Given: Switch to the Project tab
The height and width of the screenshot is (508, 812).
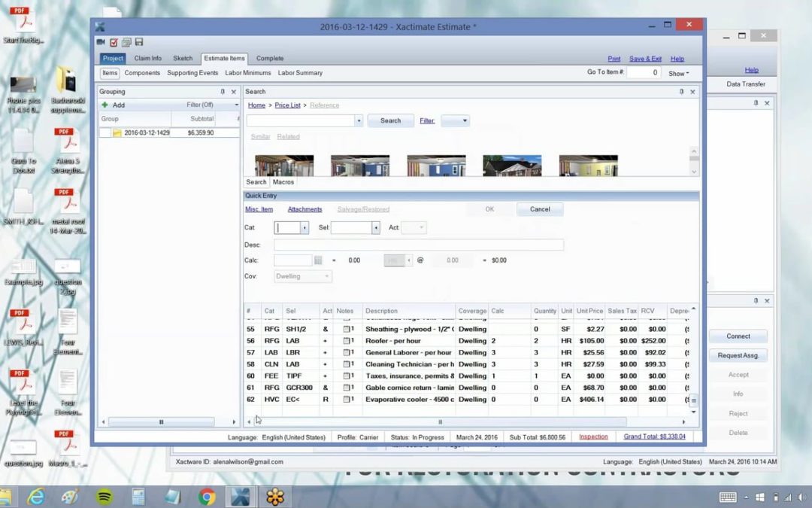Looking at the screenshot, I should 112,59.
